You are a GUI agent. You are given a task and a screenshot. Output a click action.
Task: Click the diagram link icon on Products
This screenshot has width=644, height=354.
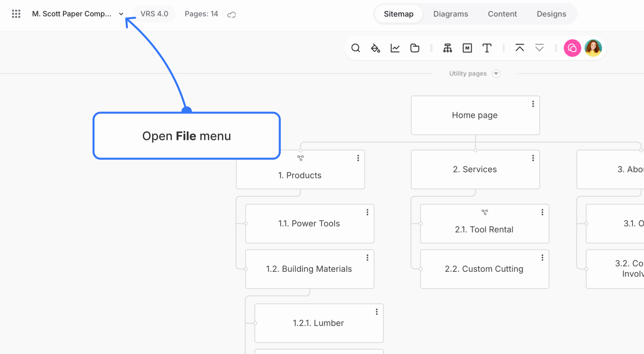click(x=300, y=158)
